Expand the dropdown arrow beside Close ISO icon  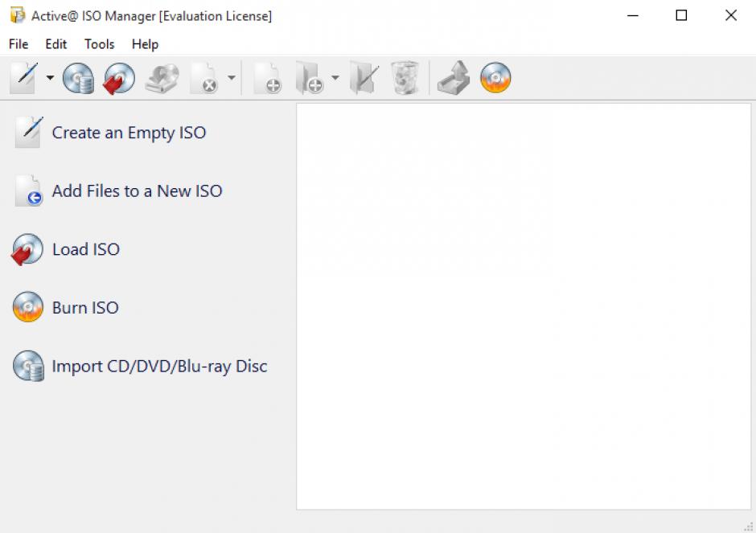tap(232, 78)
